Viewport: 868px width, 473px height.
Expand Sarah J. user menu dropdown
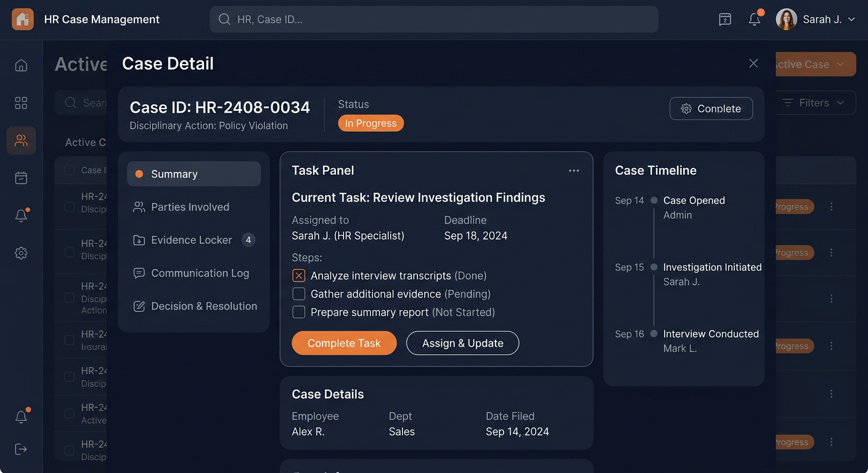tap(851, 20)
